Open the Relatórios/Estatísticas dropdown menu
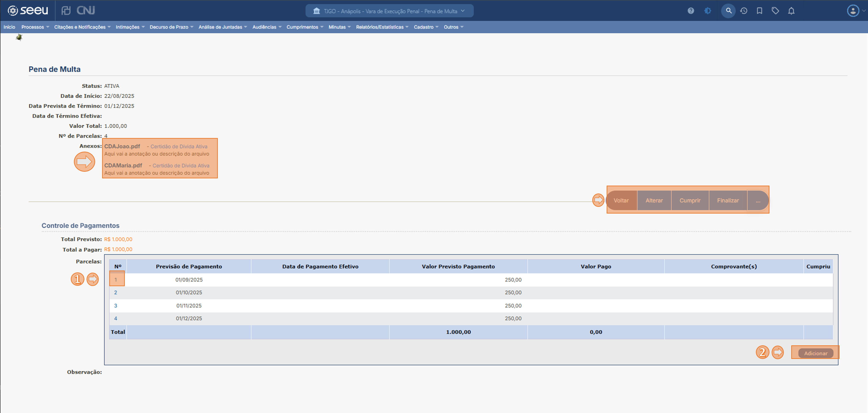Viewport: 868px width, 413px height. [x=382, y=27]
